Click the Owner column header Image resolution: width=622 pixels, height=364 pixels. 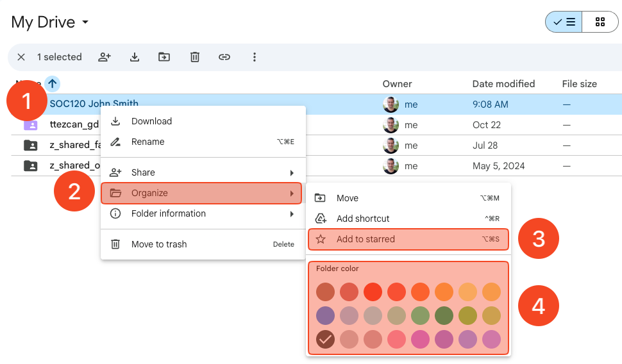coord(397,84)
